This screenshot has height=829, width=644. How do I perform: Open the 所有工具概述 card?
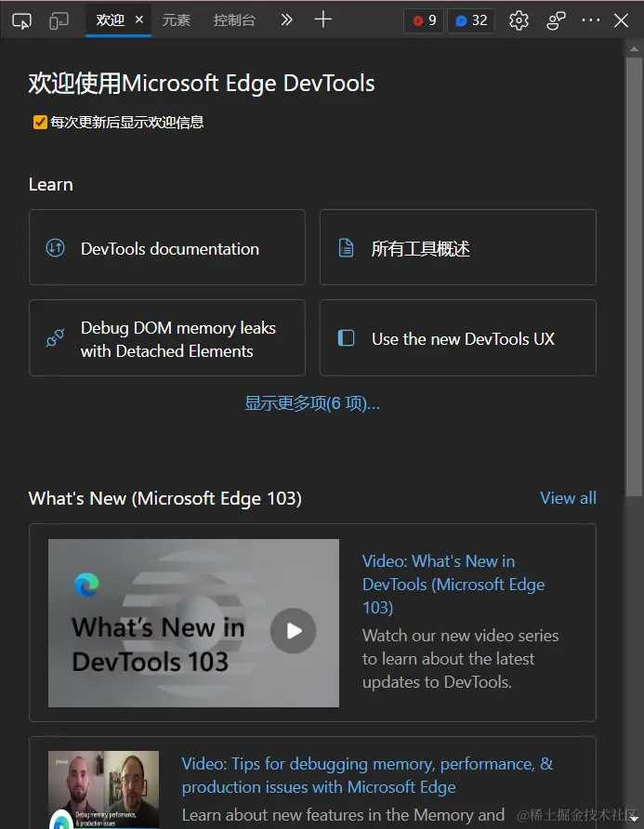(457, 247)
